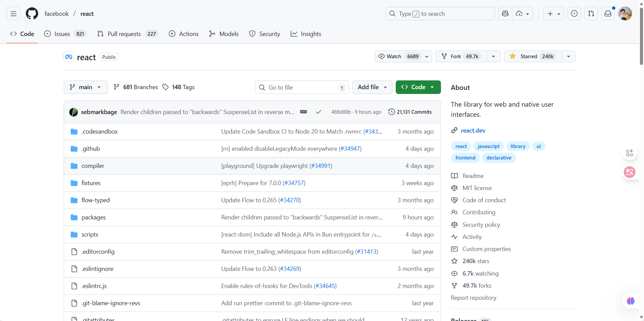
Task: Select the frontend topic tag
Action: pyautogui.click(x=465, y=158)
